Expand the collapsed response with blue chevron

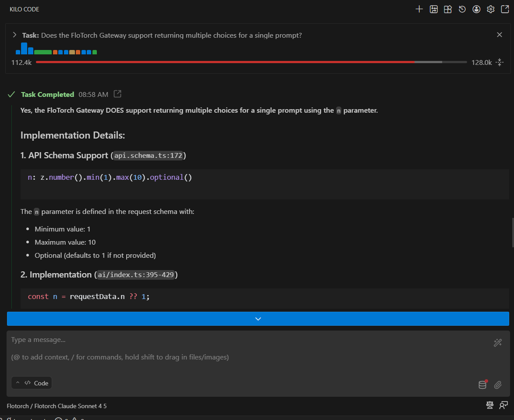(x=258, y=318)
